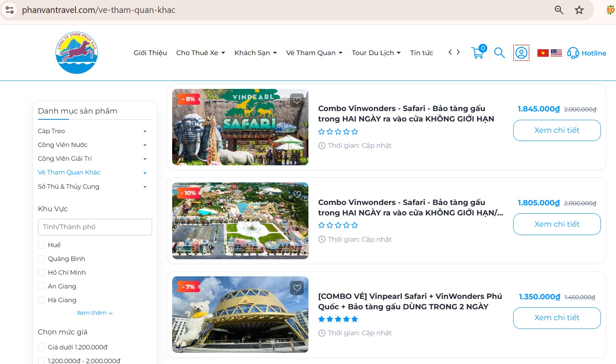Enable the Hồ Chí Minh filter
The width and height of the screenshot is (616, 364).
tap(41, 272)
